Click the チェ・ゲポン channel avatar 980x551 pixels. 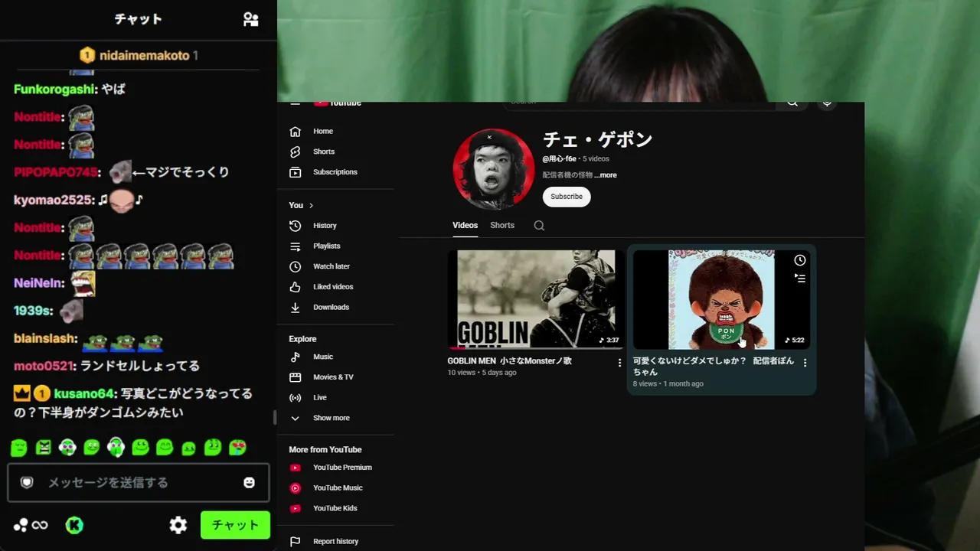[x=493, y=169]
